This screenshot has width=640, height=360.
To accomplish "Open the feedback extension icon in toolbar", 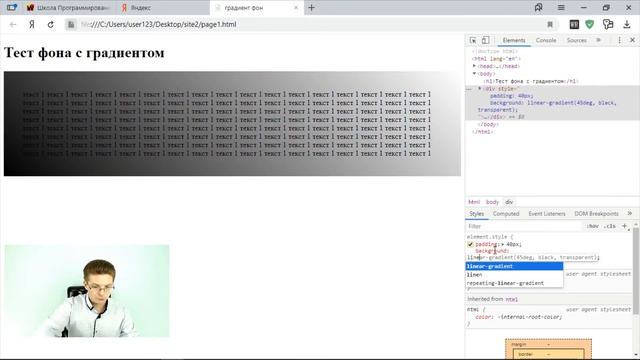I will point(608,24).
